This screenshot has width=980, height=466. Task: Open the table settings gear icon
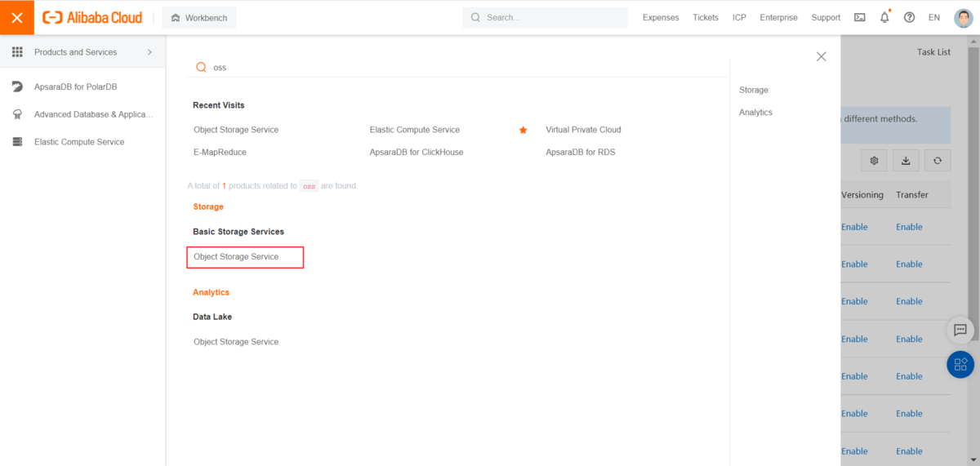tap(874, 161)
